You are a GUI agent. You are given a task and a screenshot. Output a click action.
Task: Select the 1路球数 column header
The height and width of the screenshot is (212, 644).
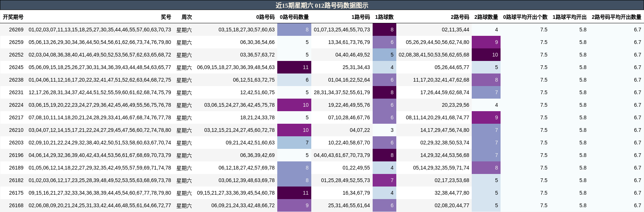[384, 17]
